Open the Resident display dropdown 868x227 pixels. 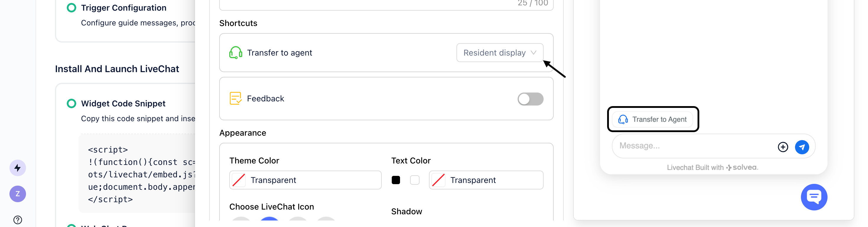(499, 53)
